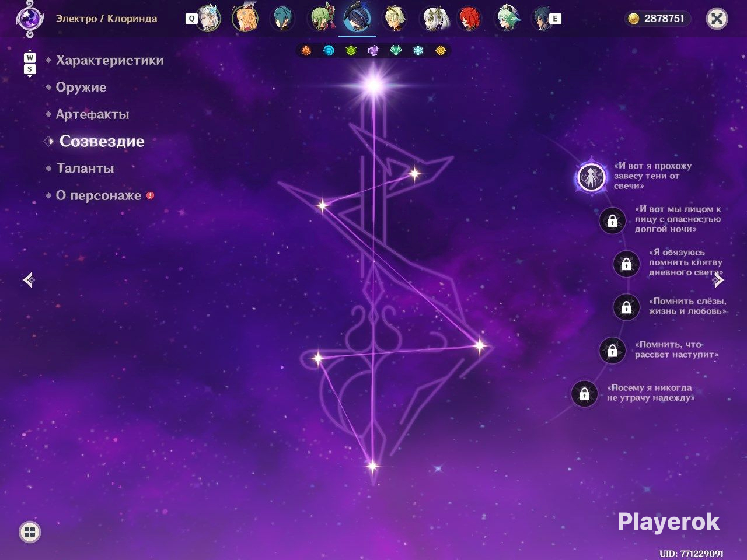Viewport: 747px width, 560px height.
Task: Go to next character with right arrow
Action: [718, 281]
